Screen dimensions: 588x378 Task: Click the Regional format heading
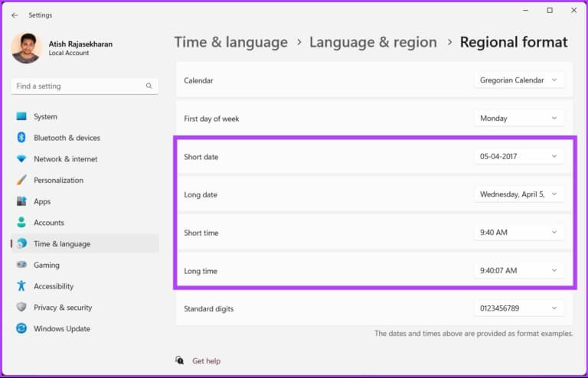coord(514,42)
